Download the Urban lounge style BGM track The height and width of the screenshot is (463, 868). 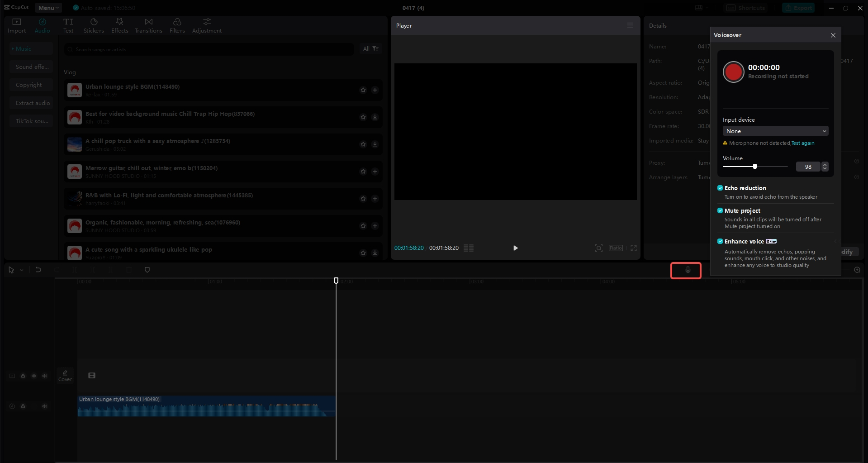(375, 90)
